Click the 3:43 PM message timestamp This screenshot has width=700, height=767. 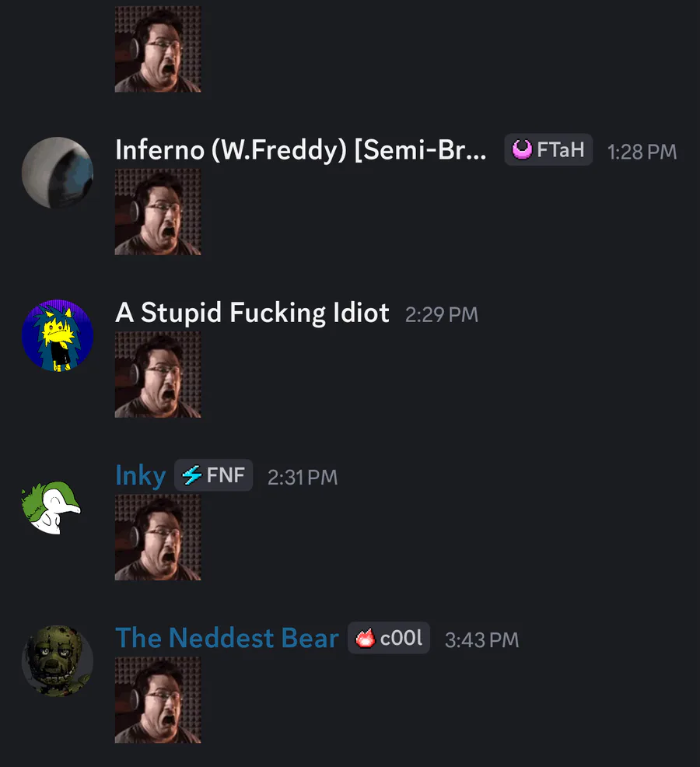[481, 640]
